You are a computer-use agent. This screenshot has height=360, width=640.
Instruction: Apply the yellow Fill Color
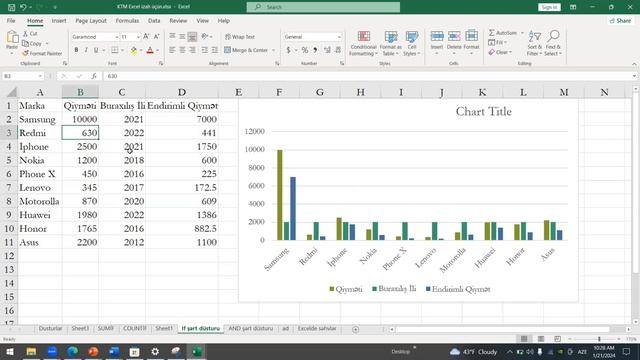[133, 50]
